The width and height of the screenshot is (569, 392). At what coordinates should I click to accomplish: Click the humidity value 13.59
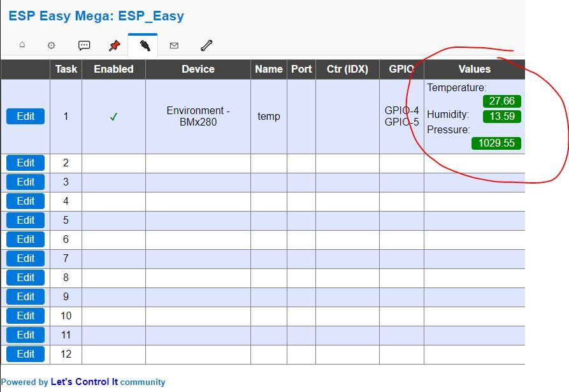[502, 116]
